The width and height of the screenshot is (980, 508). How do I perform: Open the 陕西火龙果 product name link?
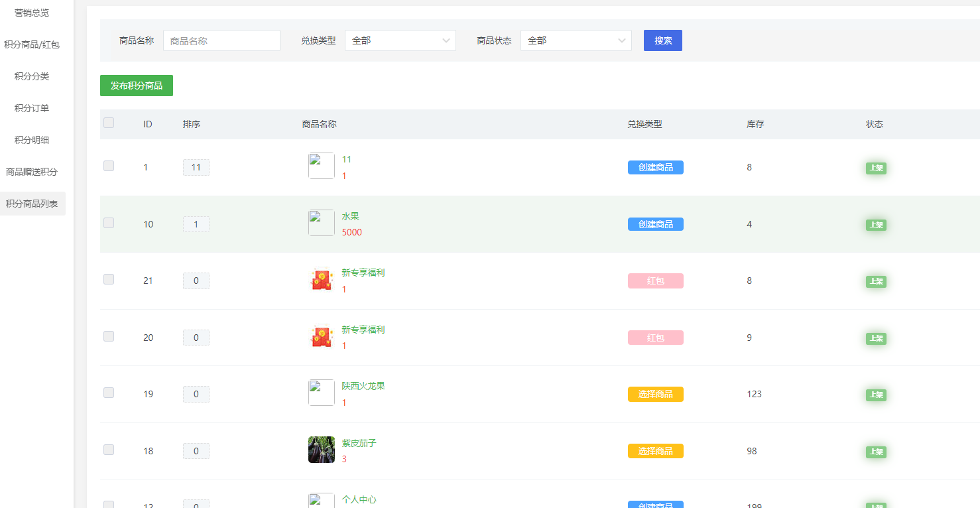(363, 386)
